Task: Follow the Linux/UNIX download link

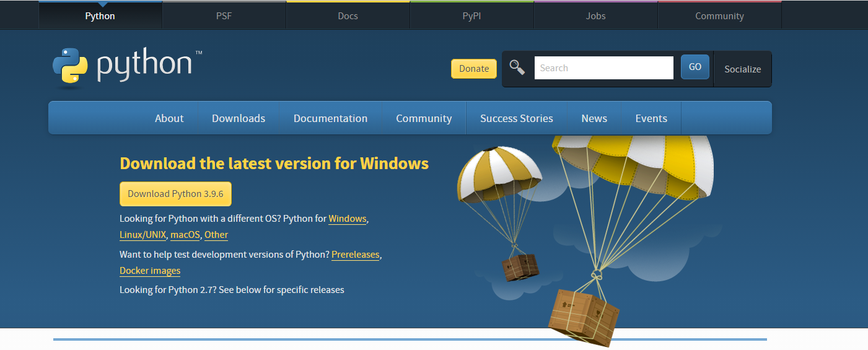Action: pyautogui.click(x=142, y=235)
